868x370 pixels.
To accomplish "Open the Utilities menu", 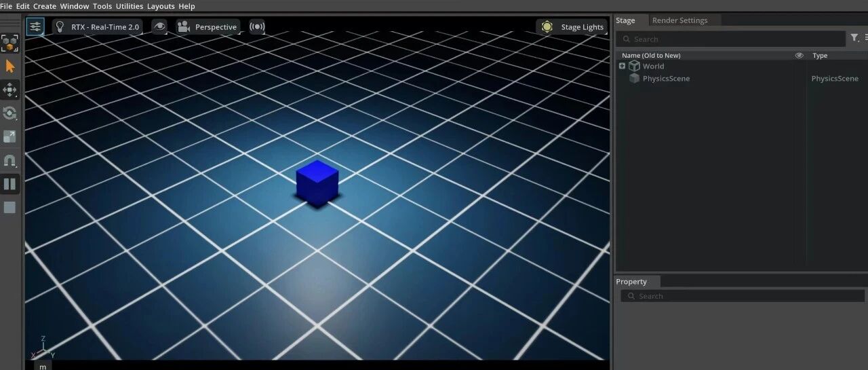I will coord(130,6).
